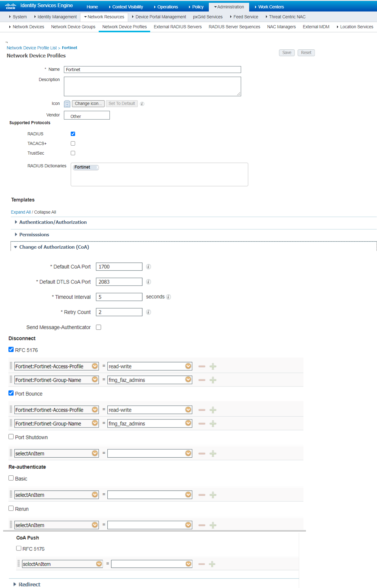Switch to Network Device Groups tab
Screen dimensions: 377x588
pos(73,27)
